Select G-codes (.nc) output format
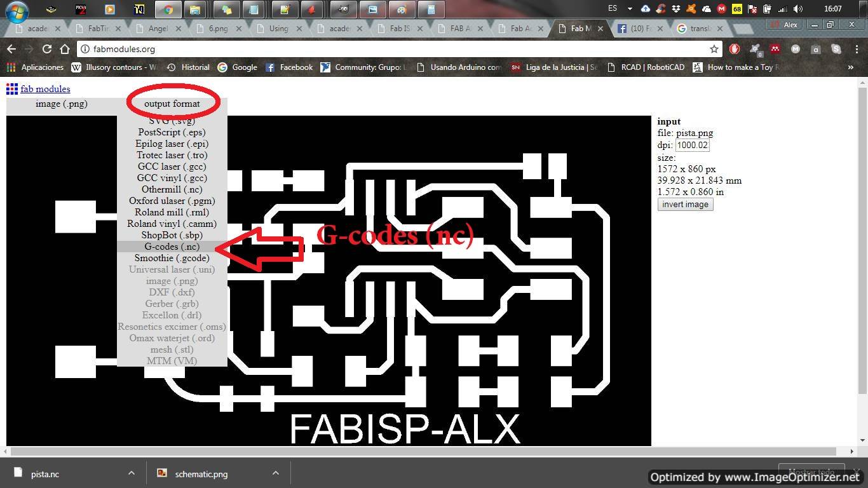Image resolution: width=868 pixels, height=488 pixels. coord(172,247)
